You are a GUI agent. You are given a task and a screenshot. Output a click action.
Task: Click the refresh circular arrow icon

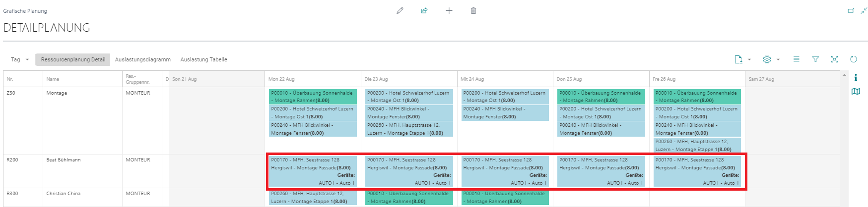853,59
